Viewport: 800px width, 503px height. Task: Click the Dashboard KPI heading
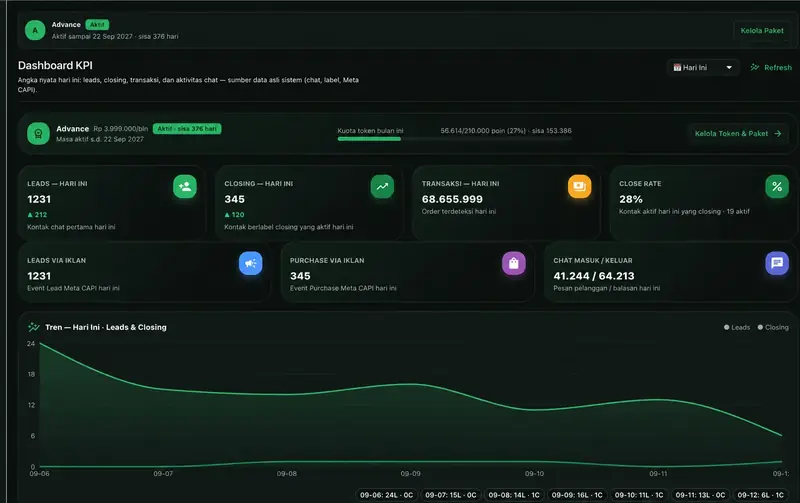pyautogui.click(x=55, y=65)
